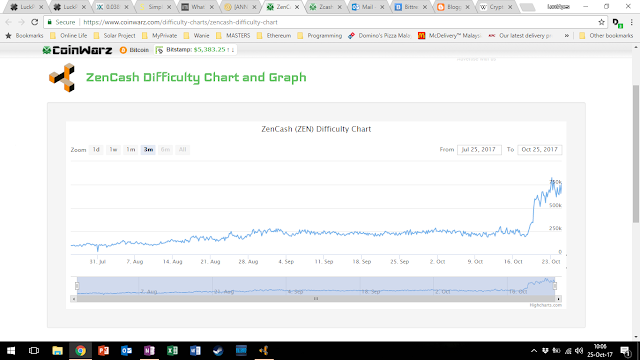Set chart zoom to 1w
The width and height of the screenshot is (640, 360).
(x=113, y=149)
